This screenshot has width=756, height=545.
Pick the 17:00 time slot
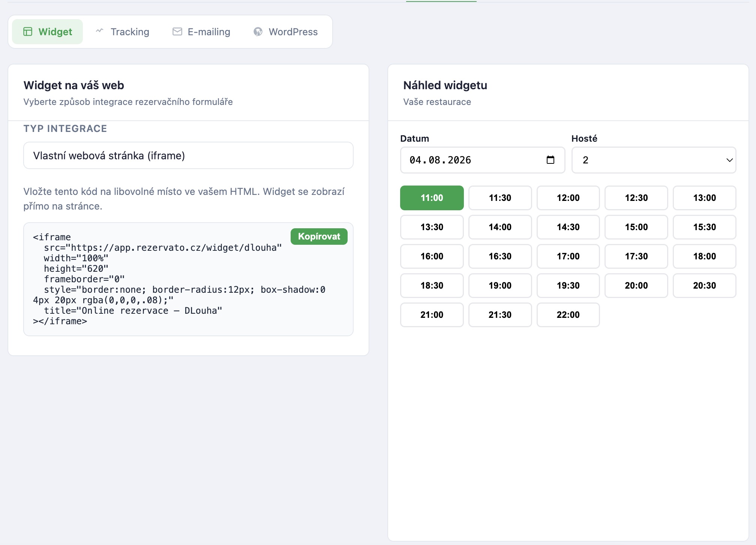click(x=568, y=256)
